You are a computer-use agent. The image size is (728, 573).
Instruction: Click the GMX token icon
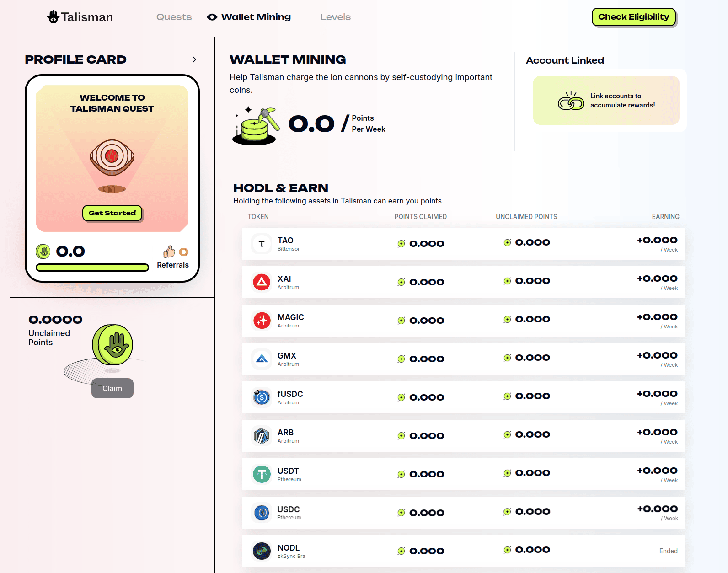point(262,359)
